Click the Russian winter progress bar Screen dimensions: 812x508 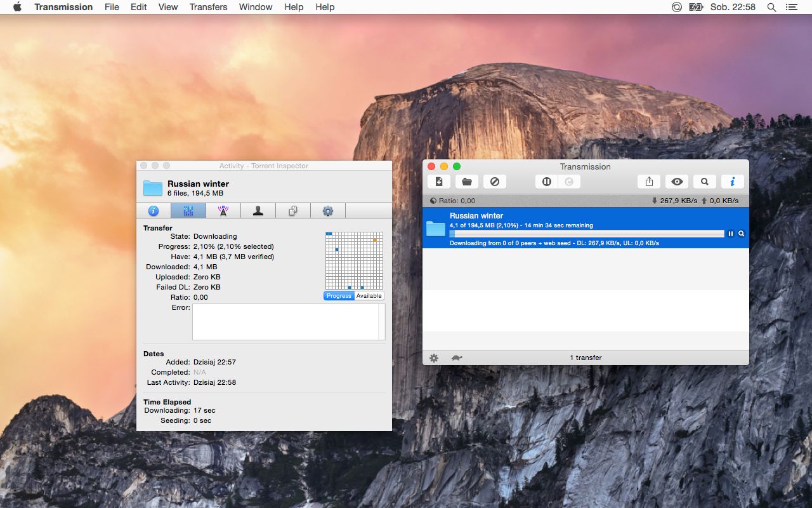587,234
